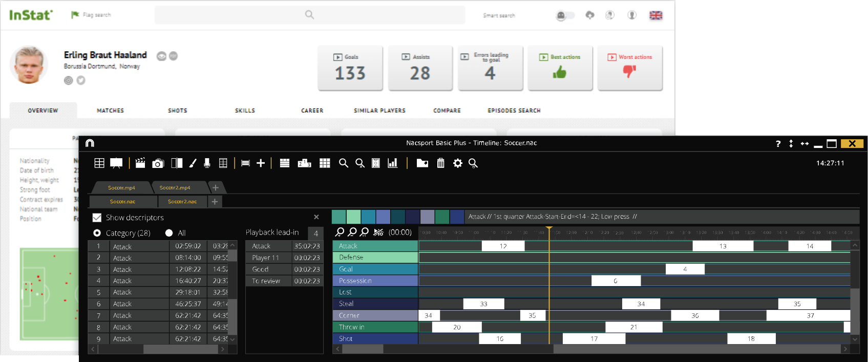Click the clip list scroll-down arrow
868x362 pixels.
tap(232, 339)
